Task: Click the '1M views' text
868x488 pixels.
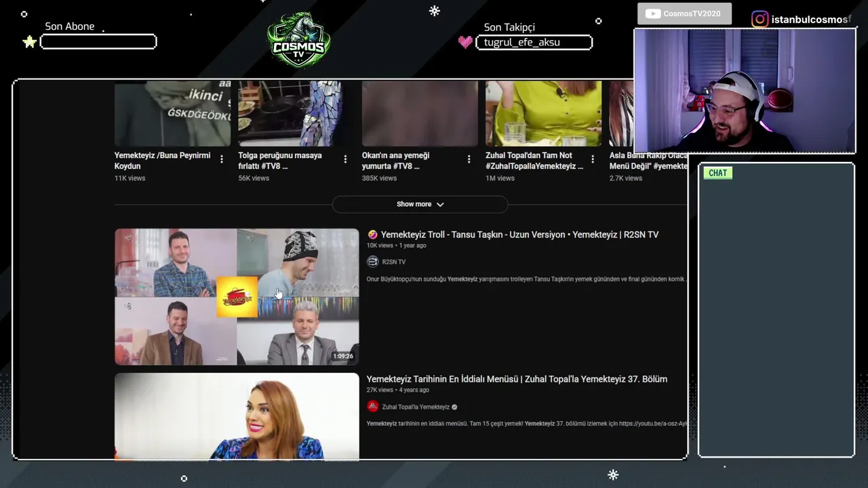Action: (x=500, y=178)
